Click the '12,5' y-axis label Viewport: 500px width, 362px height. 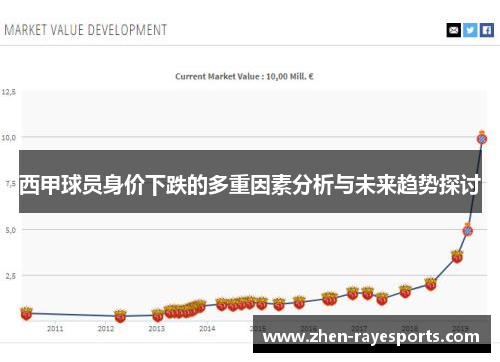click(x=9, y=92)
